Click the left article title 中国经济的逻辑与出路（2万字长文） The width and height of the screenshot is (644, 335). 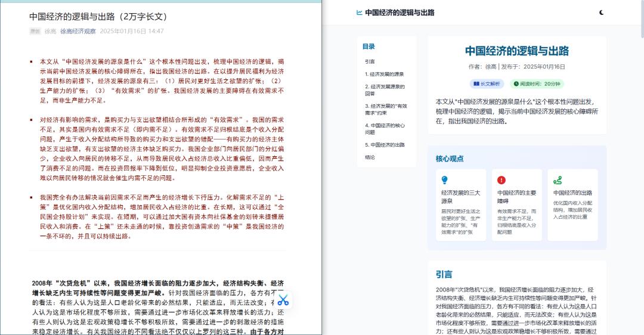coord(98,17)
